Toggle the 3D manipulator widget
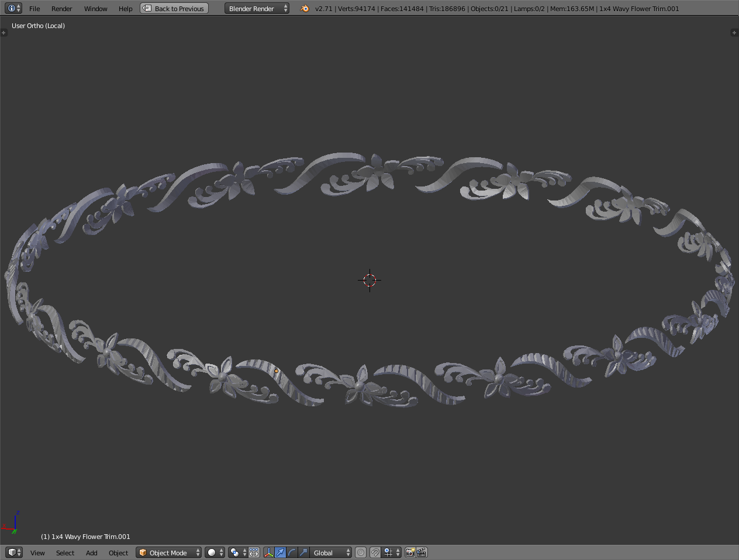Screen dimensions: 739x560 pyautogui.click(x=269, y=552)
